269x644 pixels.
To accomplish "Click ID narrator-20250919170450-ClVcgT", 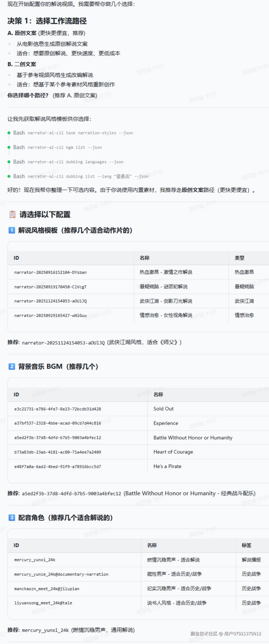I will click(x=50, y=287).
